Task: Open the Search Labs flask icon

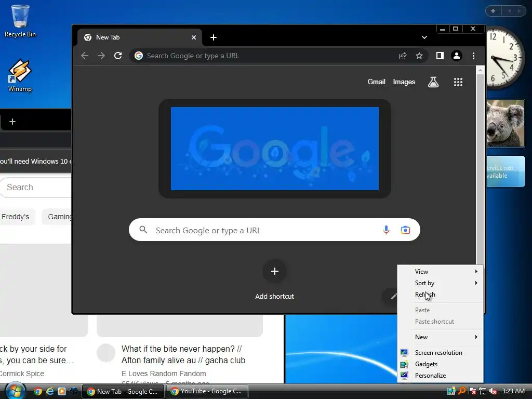Action: coord(433,82)
